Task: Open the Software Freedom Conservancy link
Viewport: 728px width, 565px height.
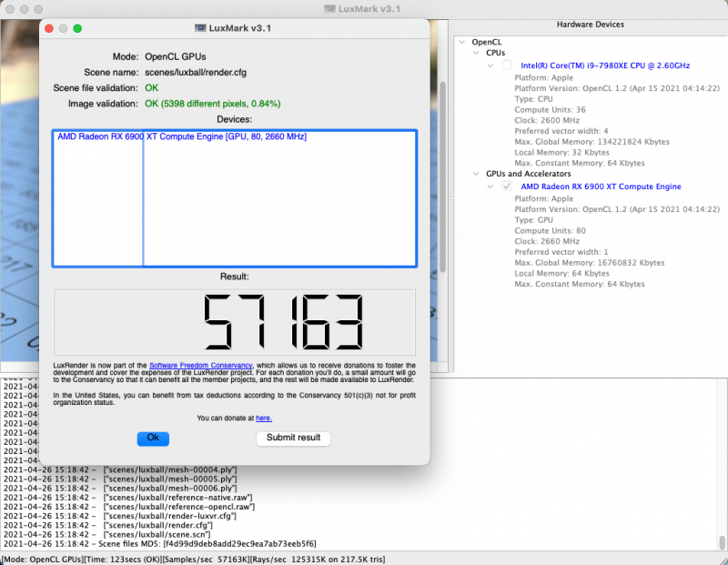Action: pyautogui.click(x=200, y=366)
